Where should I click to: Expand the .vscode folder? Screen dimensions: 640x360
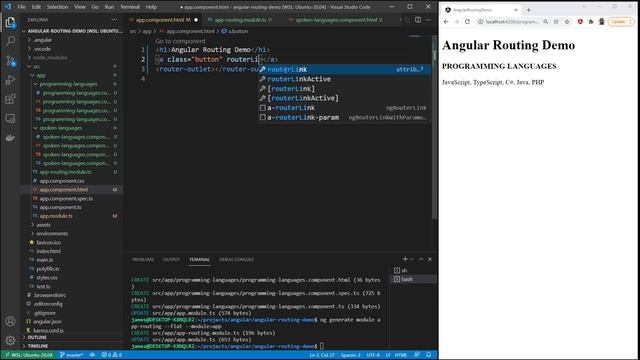(42, 49)
